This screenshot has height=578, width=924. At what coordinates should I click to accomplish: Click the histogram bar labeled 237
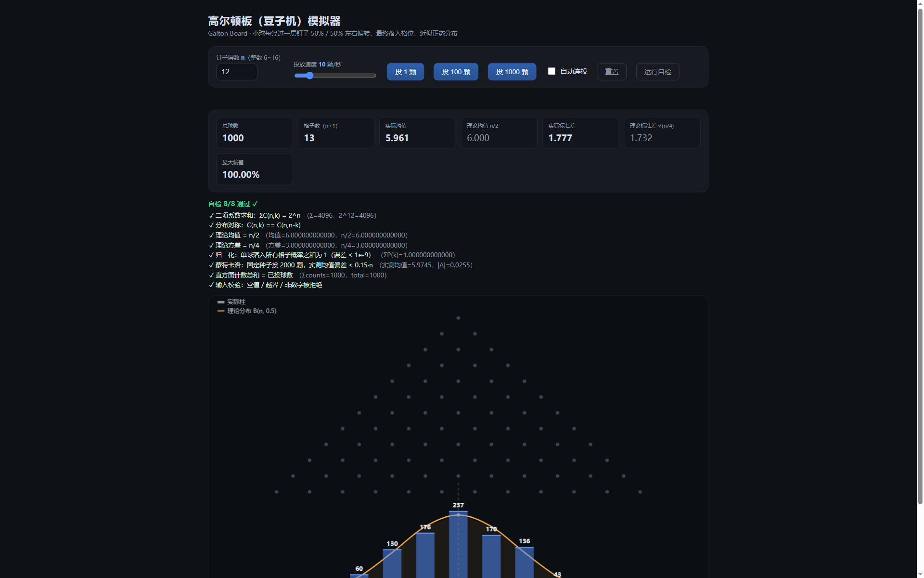[x=458, y=544]
